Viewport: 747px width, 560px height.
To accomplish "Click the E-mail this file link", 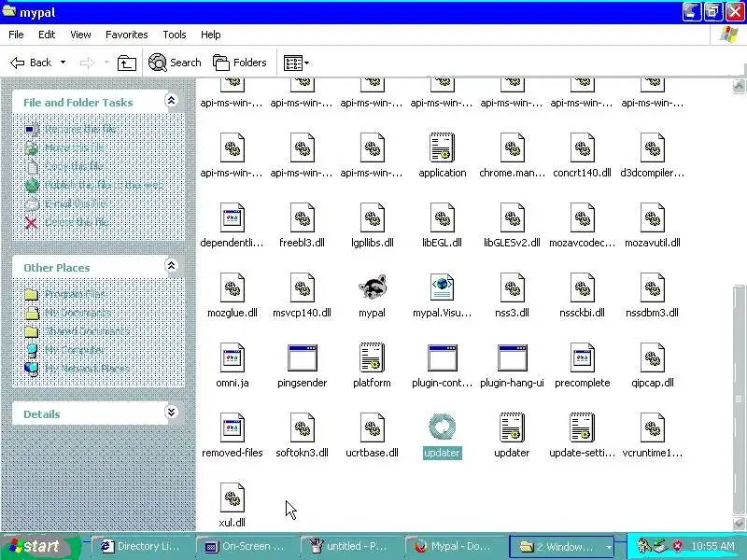I will point(76,203).
